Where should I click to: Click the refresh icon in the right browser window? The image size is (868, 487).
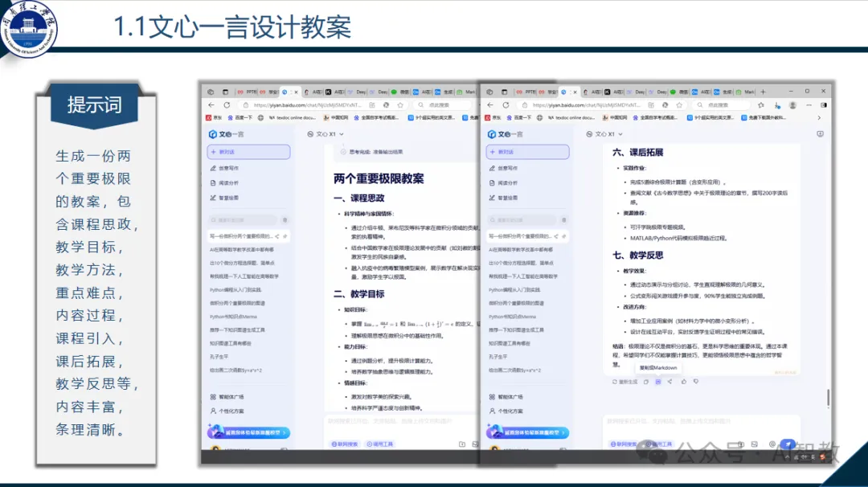[506, 104]
